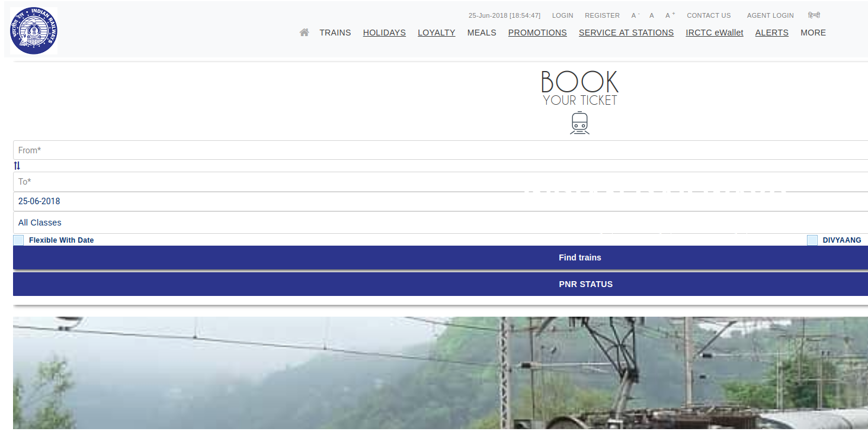Swap From and To stations icon
This screenshot has height=438, width=868.
pos(17,166)
